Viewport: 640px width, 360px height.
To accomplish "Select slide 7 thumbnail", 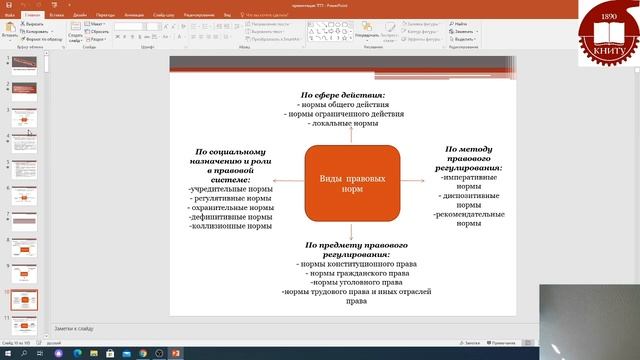I will [x=24, y=222].
